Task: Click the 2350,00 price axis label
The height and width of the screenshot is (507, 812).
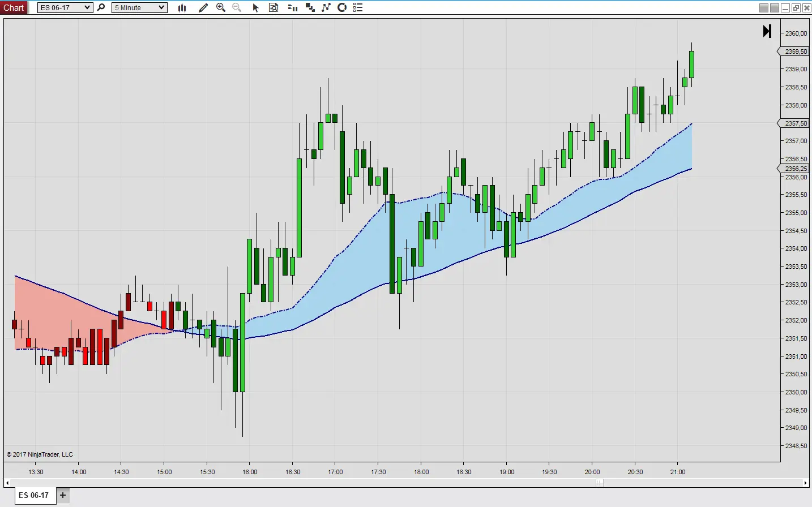Action: (796, 392)
